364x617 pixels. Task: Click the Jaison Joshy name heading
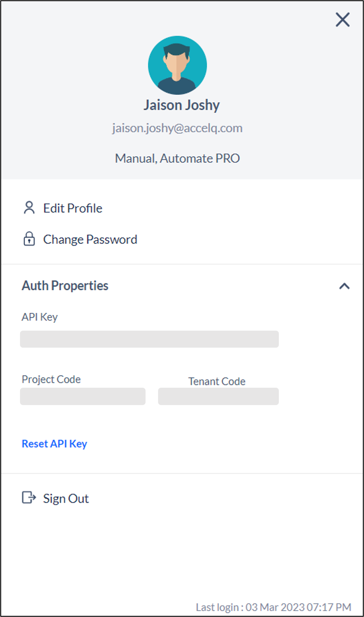click(182, 105)
